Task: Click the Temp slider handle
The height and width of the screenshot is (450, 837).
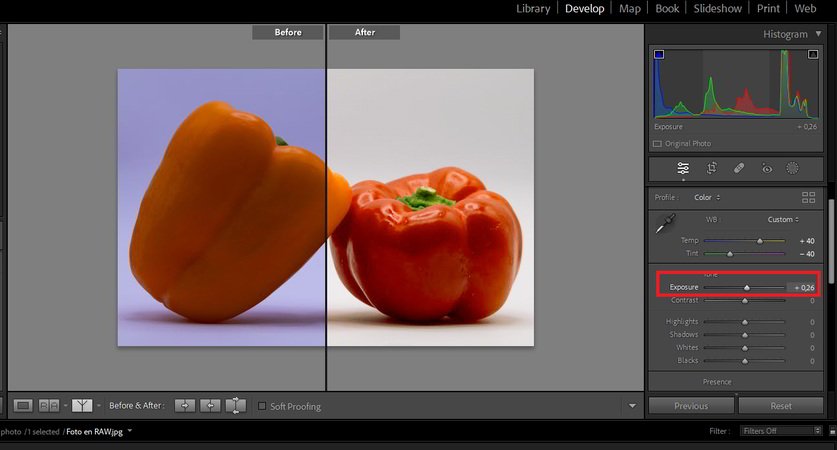Action: 760,241
